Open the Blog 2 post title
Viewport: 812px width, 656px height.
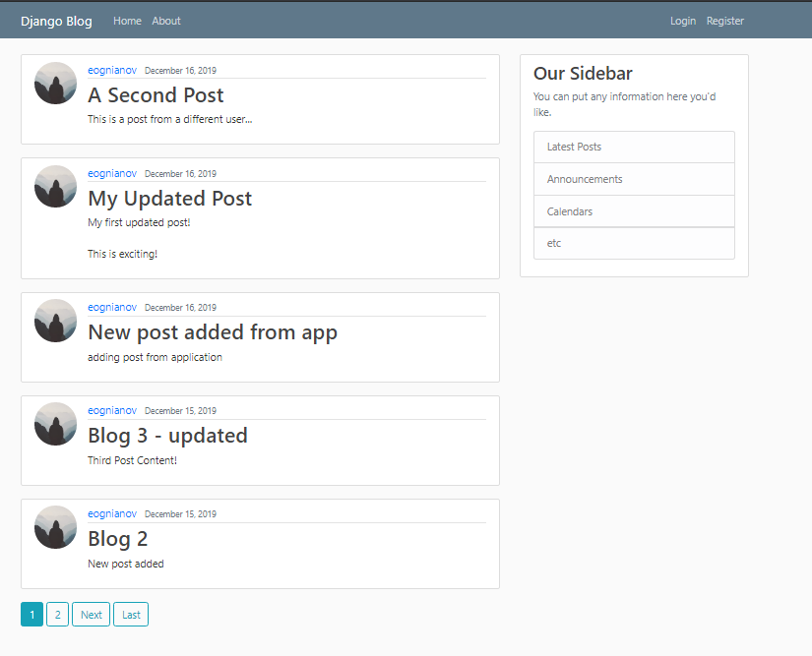coord(117,539)
